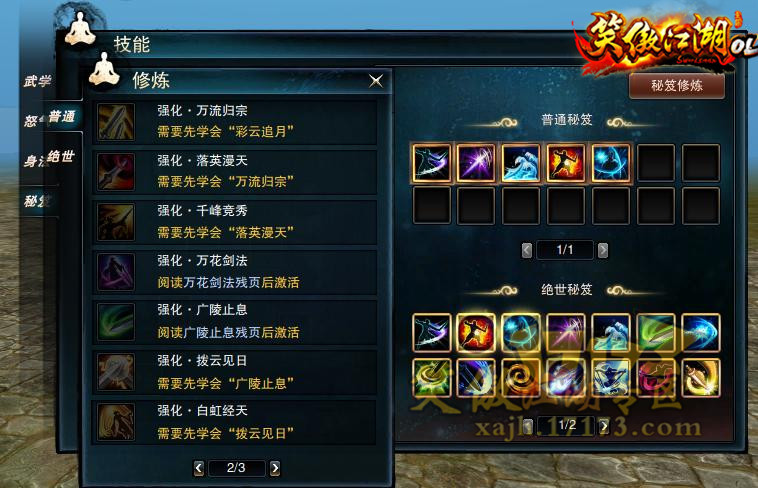Click the 强化·白虹经天 skill icon
The image size is (758, 488).
(116, 422)
